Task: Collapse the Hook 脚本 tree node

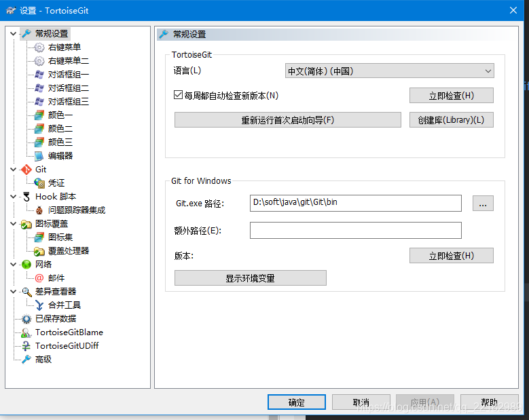Action: click(13, 197)
